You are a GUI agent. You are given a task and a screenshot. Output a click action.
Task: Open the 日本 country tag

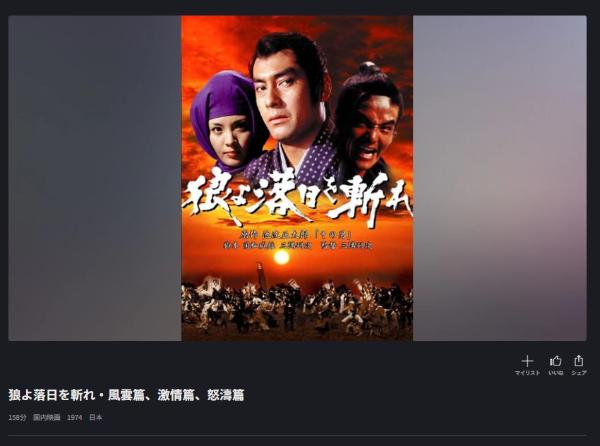96,417
